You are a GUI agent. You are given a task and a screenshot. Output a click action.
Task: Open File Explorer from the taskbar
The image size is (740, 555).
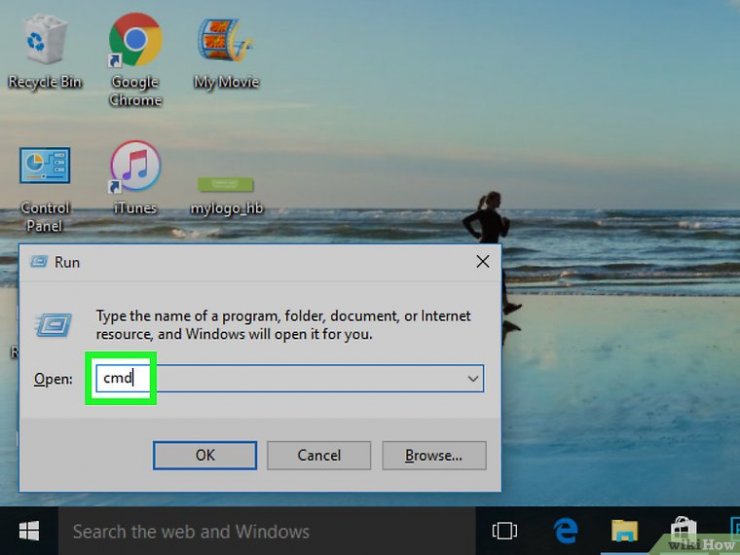pyautogui.click(x=624, y=531)
